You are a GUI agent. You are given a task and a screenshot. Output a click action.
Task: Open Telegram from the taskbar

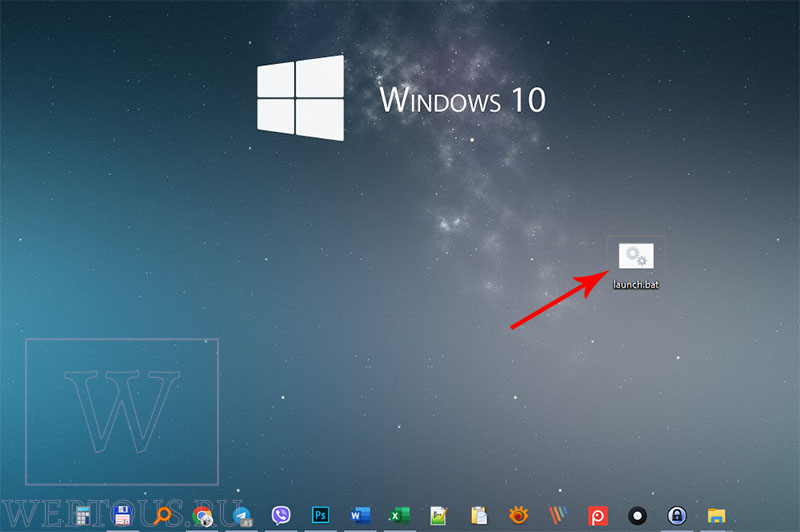pos(242,516)
